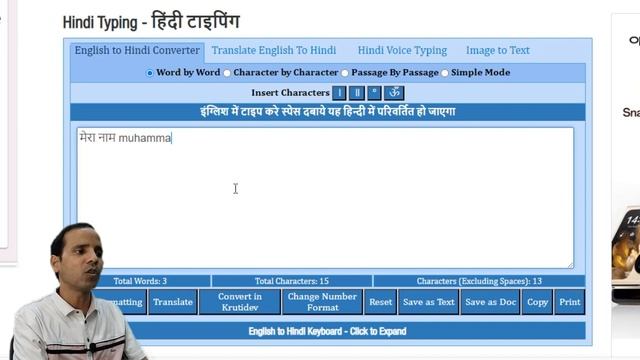Insert the degree dot character
Screen dimensions: 640x360
(x=374, y=93)
